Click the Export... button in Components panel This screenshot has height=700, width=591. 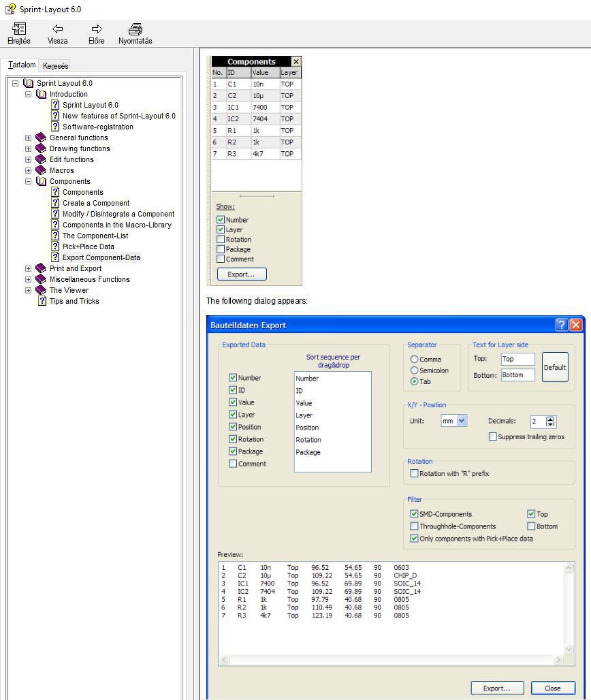coord(242,274)
